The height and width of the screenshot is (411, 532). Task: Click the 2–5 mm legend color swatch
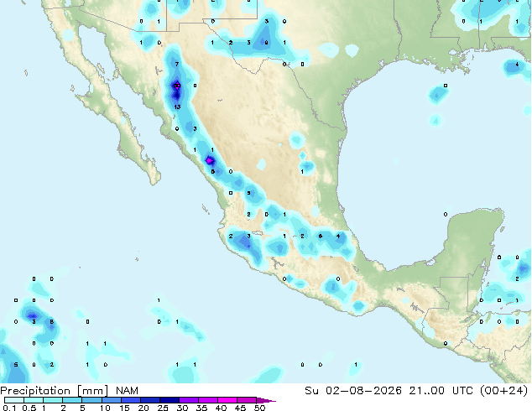72,400
